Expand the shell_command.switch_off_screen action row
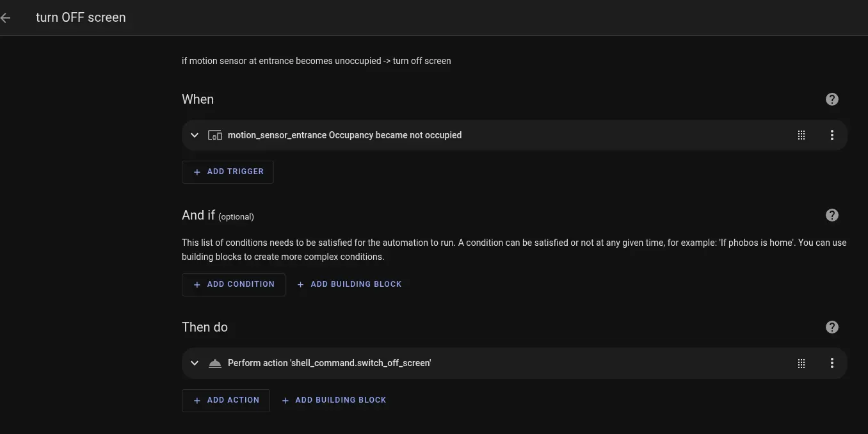The width and height of the screenshot is (868, 434). [195, 363]
